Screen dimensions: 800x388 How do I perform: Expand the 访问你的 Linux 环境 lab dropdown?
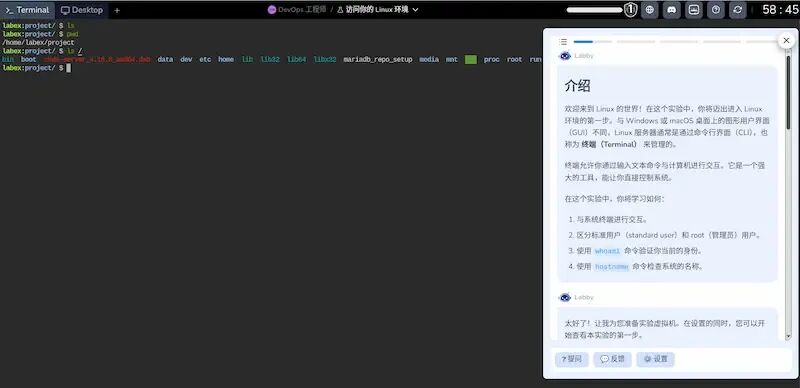[415, 10]
